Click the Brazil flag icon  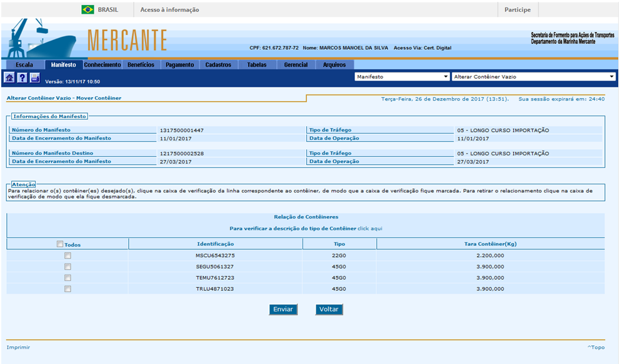87,10
